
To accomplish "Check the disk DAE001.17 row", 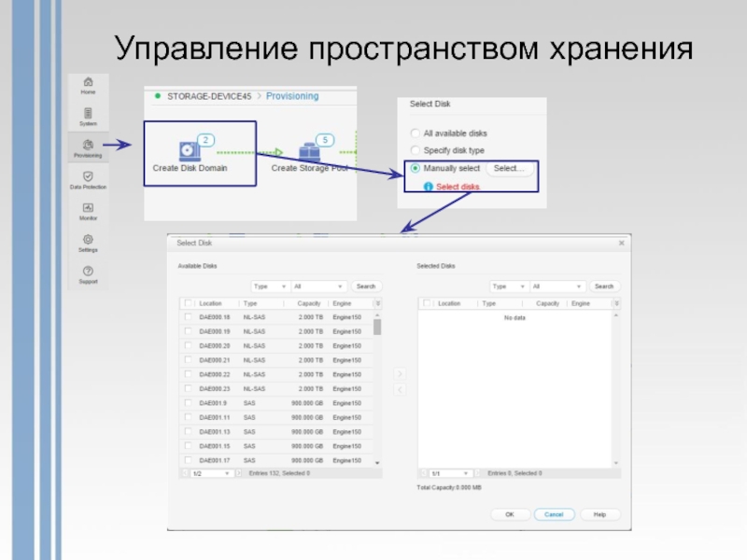I will pyautogui.click(x=189, y=460).
